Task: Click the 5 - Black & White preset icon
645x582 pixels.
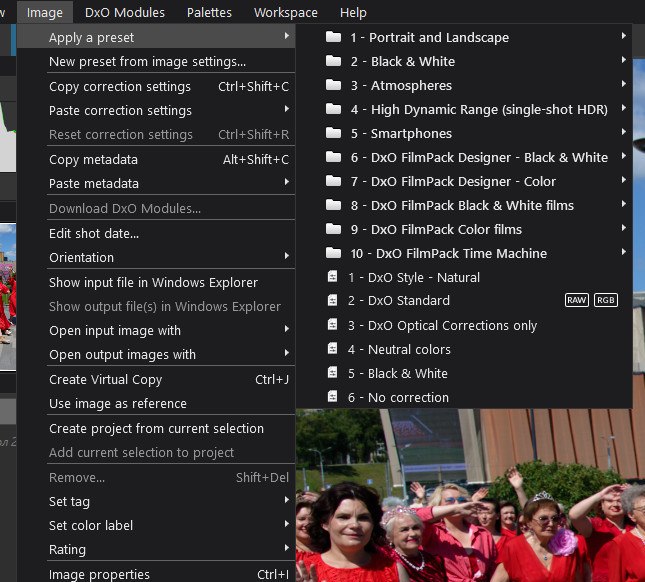Action: pyautogui.click(x=332, y=373)
